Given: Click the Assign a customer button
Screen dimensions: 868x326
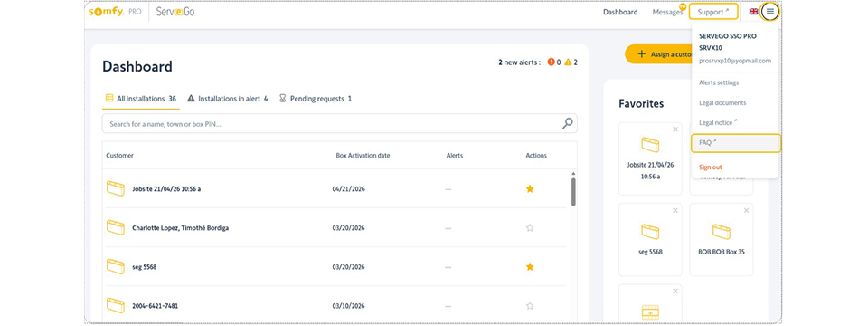Looking at the screenshot, I should point(659,54).
